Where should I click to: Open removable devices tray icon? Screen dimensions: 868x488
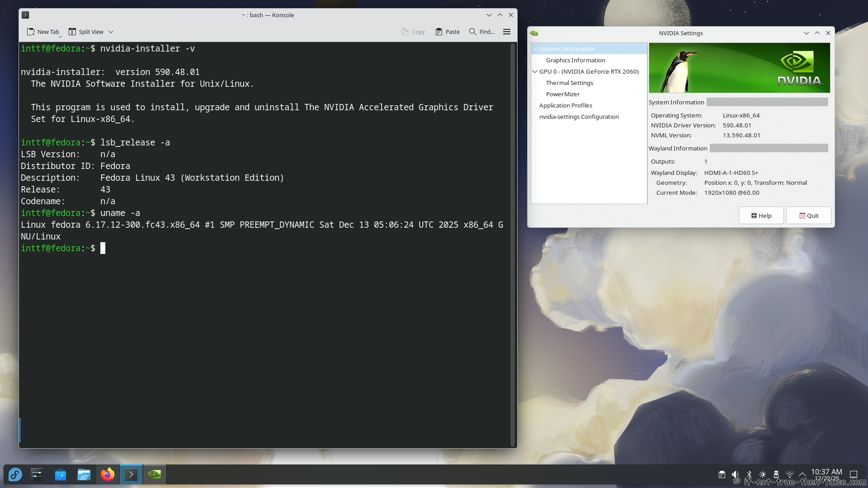click(776, 474)
